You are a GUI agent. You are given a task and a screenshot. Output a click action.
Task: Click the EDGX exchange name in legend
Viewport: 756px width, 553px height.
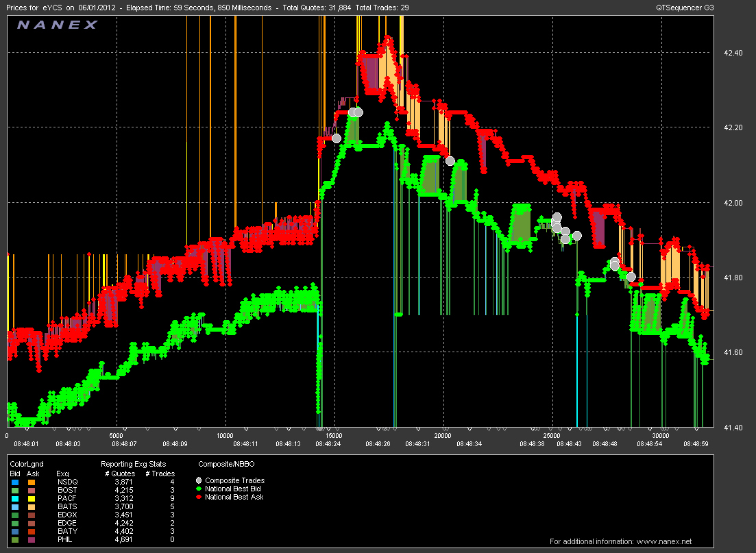click(x=67, y=515)
